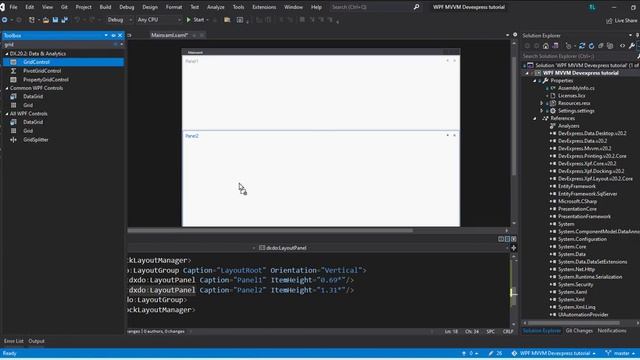This screenshot has width=640, height=360.
Task: Open the Design menu
Action: point(150,7)
